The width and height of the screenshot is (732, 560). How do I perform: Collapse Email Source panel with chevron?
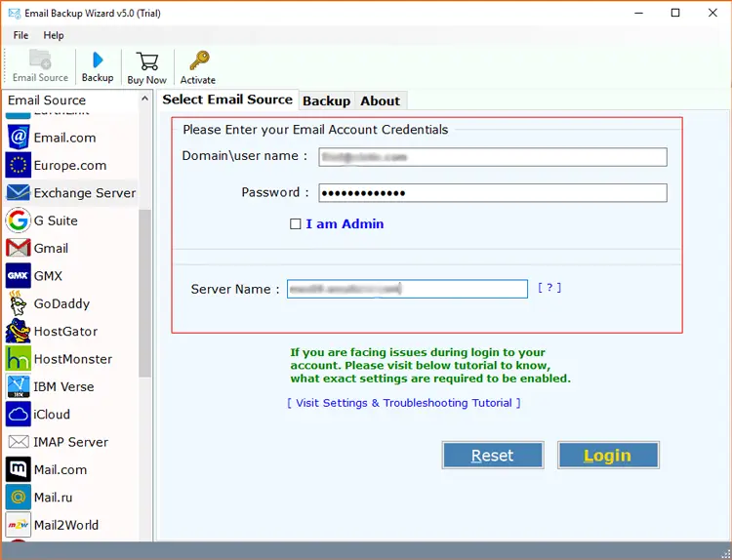[x=144, y=99]
